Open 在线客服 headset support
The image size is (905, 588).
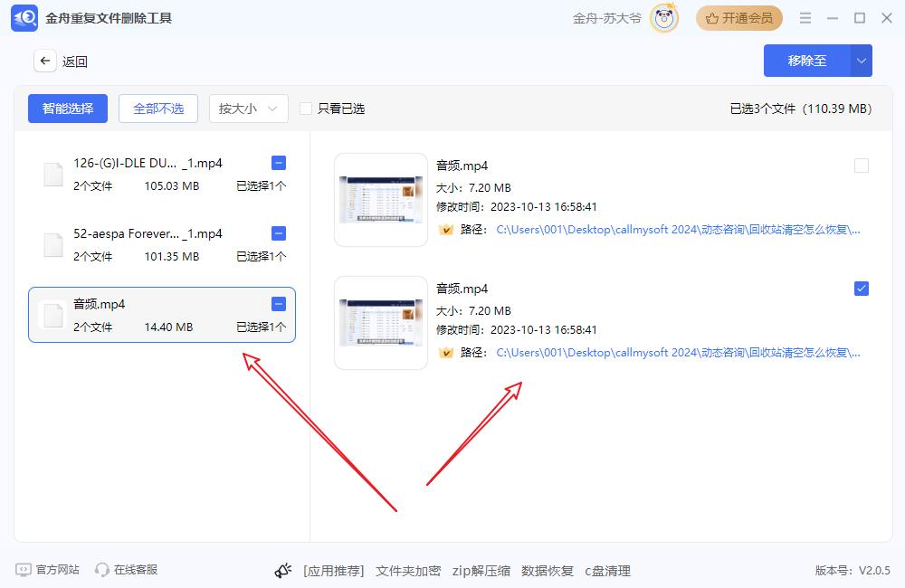tap(102, 570)
